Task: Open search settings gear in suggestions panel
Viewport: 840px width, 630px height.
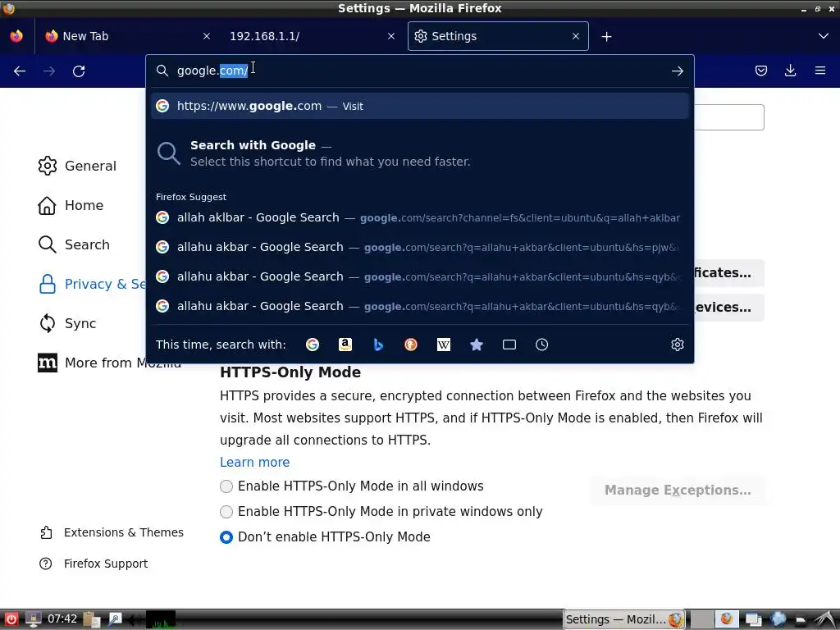Action: (677, 345)
